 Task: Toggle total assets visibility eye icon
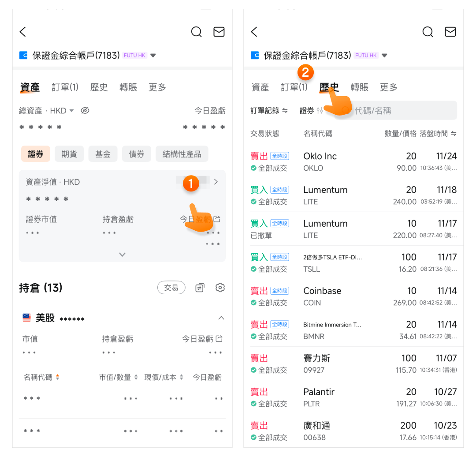[x=85, y=111]
